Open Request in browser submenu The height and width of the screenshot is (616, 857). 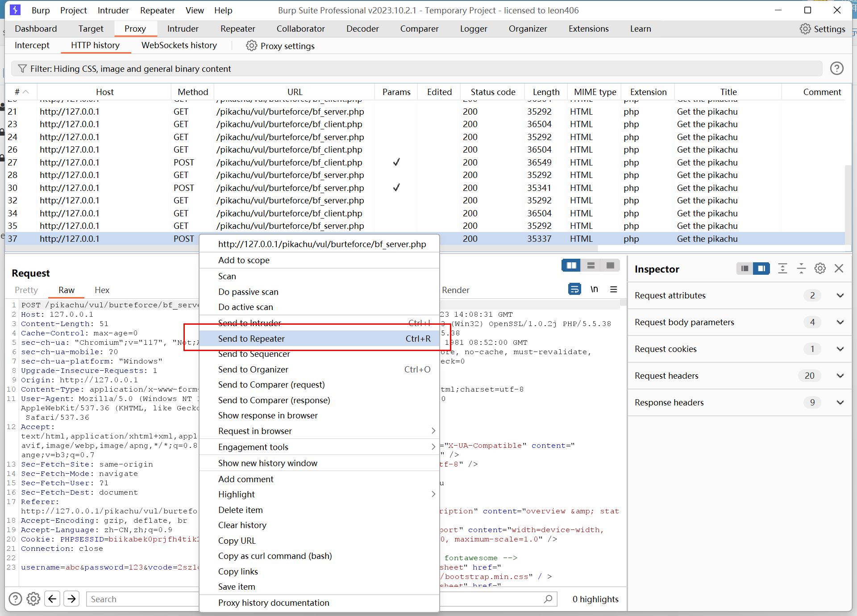click(x=319, y=431)
